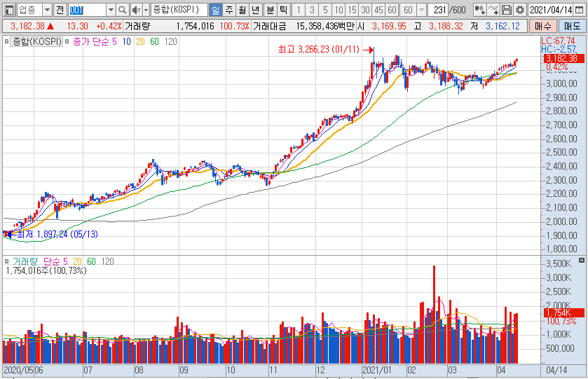Switch to the 주 weekly chart tab
The height and width of the screenshot is (379, 588).
point(228,10)
